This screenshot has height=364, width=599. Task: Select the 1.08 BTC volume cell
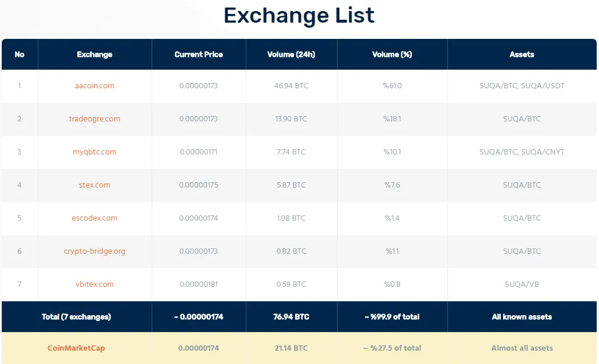(291, 218)
